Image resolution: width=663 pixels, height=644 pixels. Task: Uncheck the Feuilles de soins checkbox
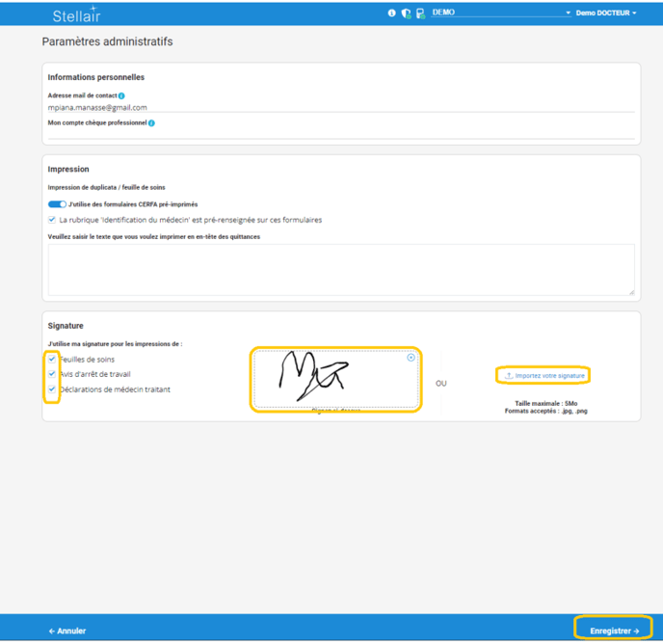click(52, 359)
